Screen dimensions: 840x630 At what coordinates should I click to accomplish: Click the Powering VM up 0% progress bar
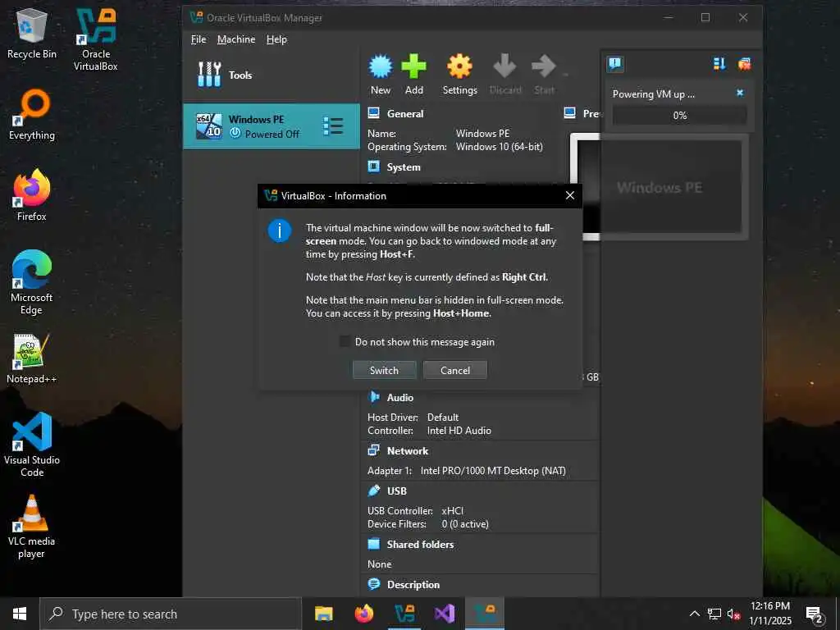(679, 115)
